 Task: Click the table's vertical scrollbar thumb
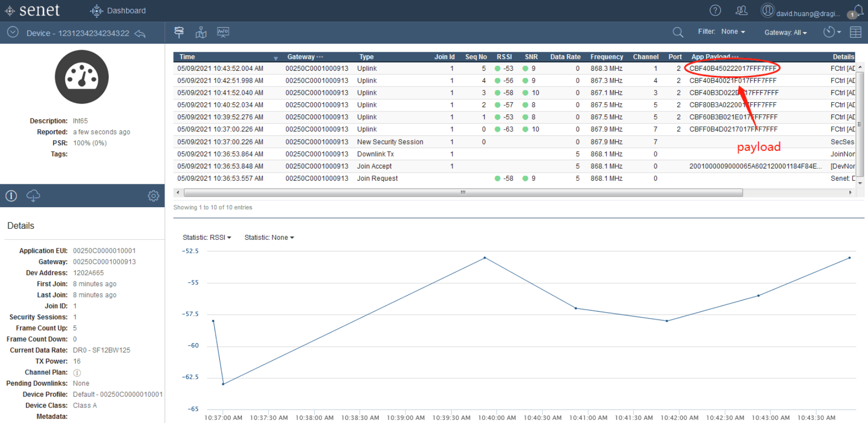pyautogui.click(x=860, y=124)
